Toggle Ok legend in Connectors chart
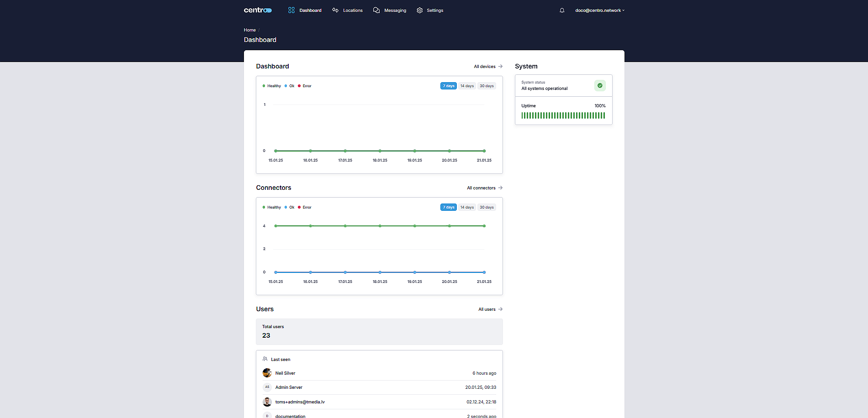 [290, 207]
